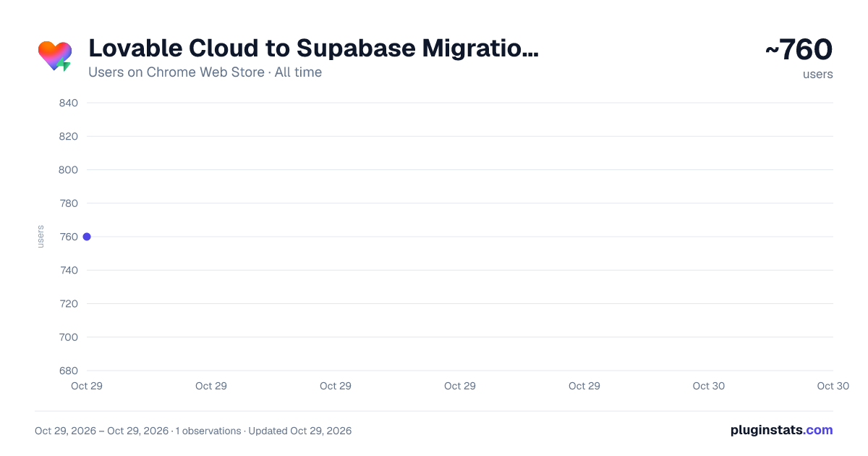The width and height of the screenshot is (868, 456).
Task: Click the Lovable heart extension logo
Action: (x=55, y=56)
